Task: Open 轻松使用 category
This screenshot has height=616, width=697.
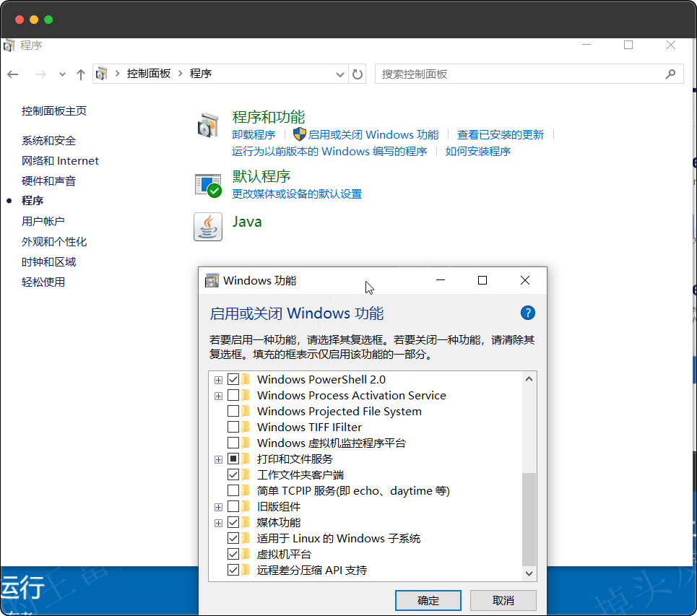Action: tap(43, 282)
